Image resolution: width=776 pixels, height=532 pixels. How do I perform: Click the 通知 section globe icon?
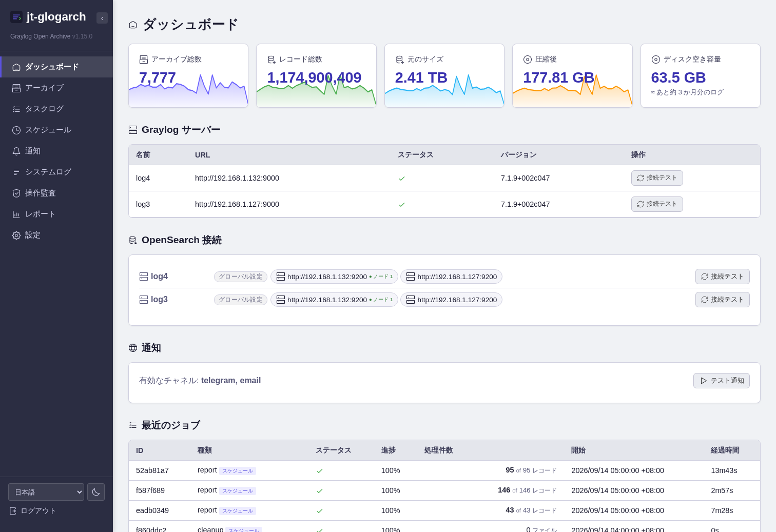click(x=133, y=348)
